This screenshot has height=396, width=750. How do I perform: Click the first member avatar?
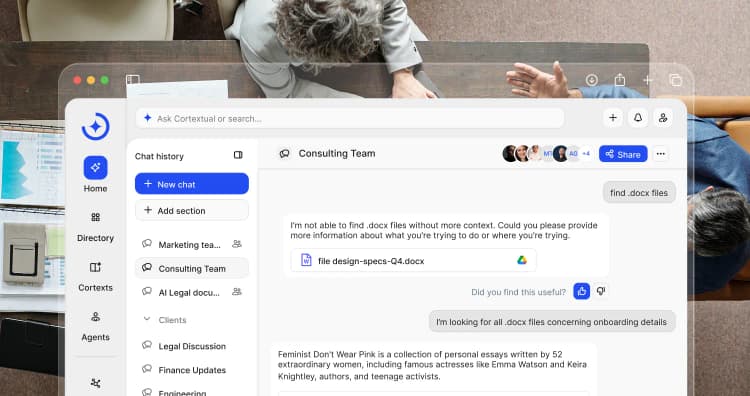510,154
